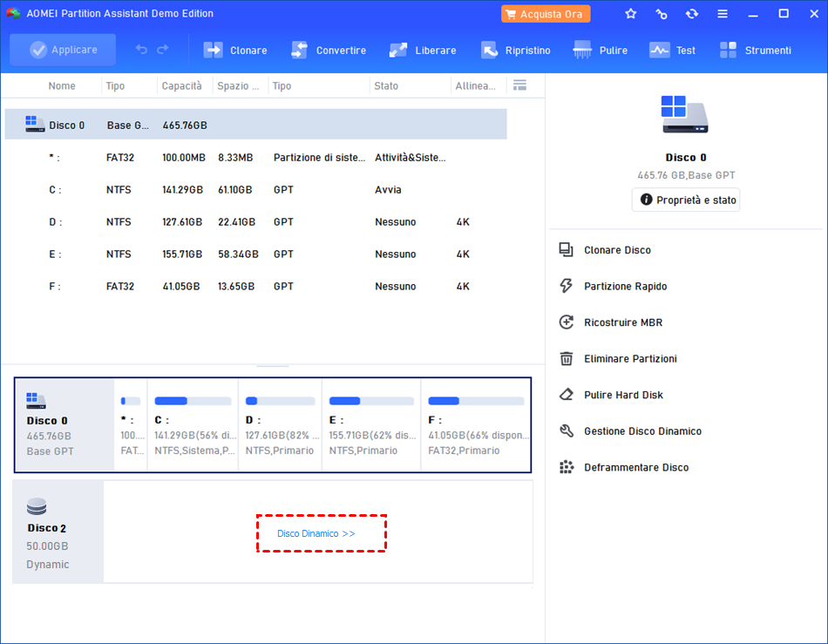The height and width of the screenshot is (644, 828).
Task: Open the Ripristino menu
Action: point(515,51)
